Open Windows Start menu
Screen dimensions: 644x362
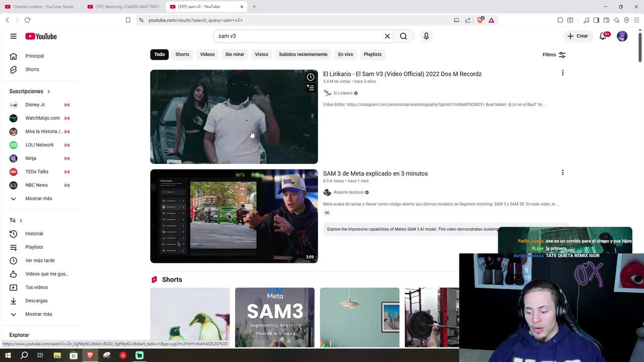coord(8,355)
